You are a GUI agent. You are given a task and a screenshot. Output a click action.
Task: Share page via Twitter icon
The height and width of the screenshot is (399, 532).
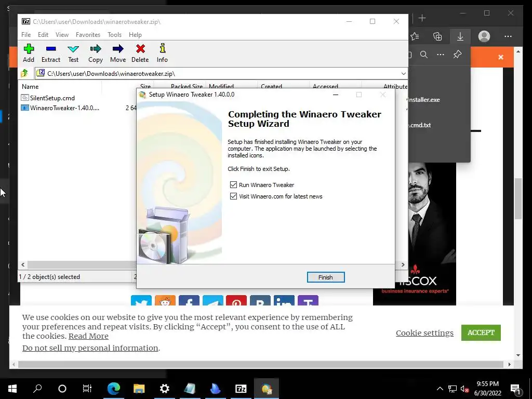pos(141,301)
